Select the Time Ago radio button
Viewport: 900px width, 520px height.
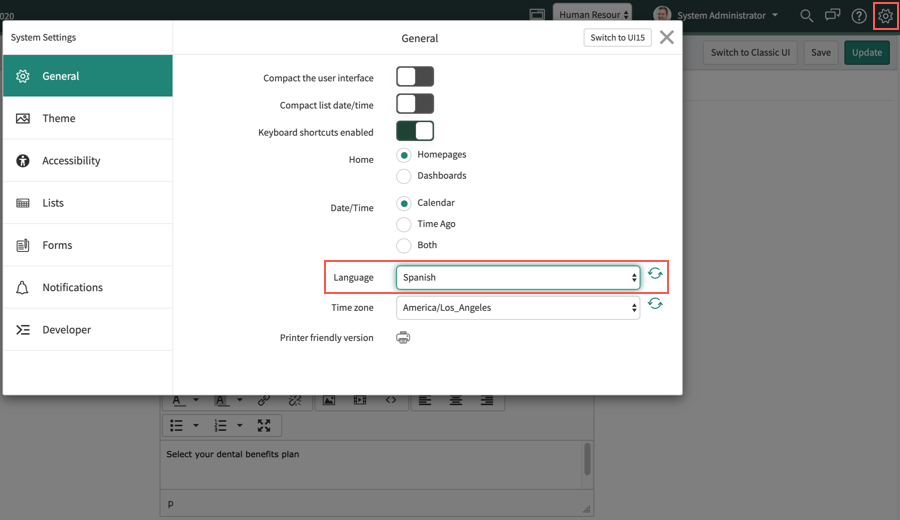pyautogui.click(x=404, y=224)
